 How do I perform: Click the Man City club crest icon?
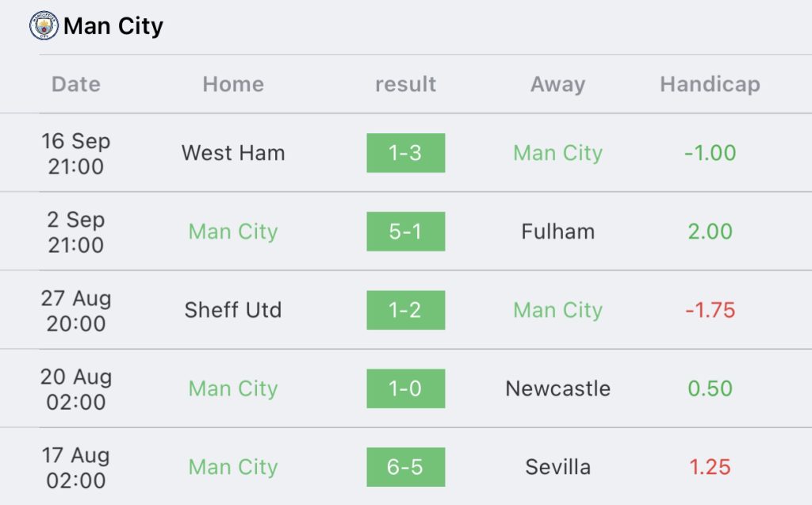coord(44,25)
